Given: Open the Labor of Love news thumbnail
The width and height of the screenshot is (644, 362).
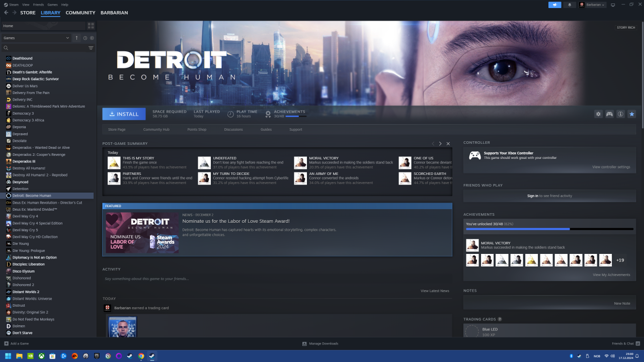Looking at the screenshot, I should coord(142,232).
